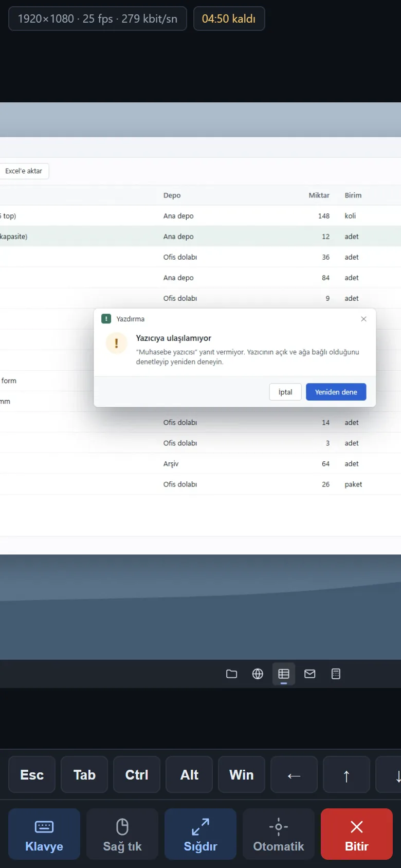
Task: End the session with Bitir
Action: [357, 834]
